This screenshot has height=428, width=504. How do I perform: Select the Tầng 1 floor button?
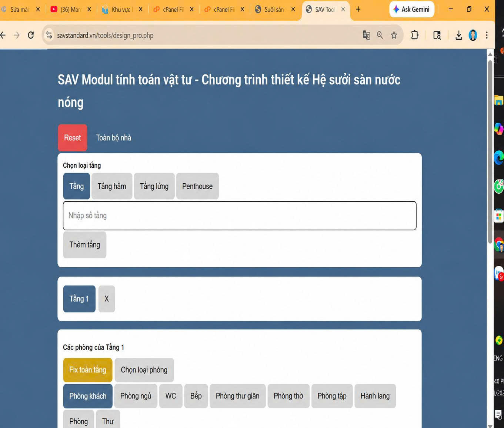tap(79, 299)
